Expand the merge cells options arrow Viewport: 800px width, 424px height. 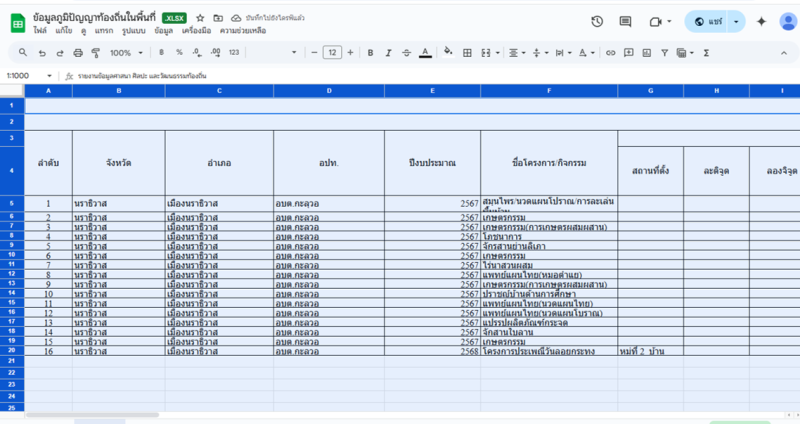click(x=497, y=53)
